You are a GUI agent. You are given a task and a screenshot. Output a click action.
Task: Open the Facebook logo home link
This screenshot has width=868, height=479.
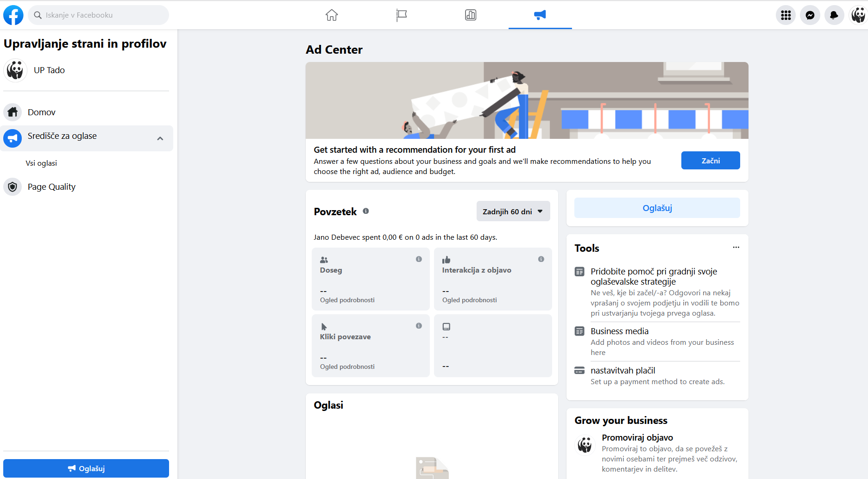[13, 15]
